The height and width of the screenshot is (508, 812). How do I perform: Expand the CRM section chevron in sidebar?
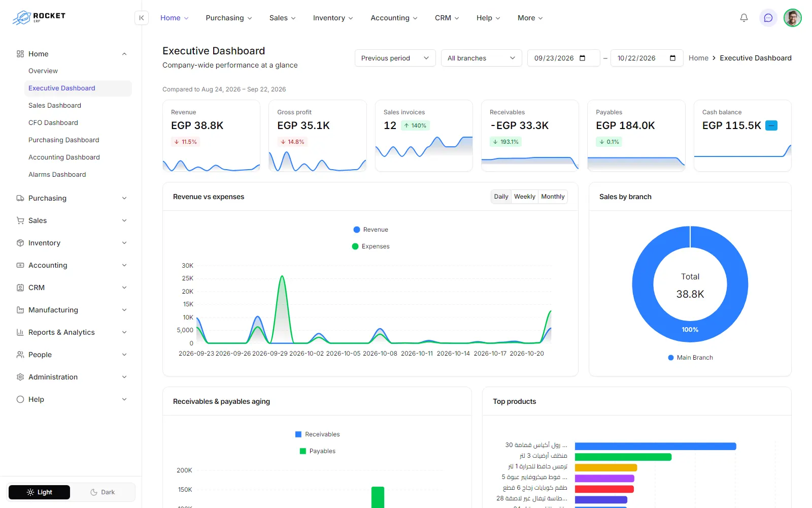point(124,288)
